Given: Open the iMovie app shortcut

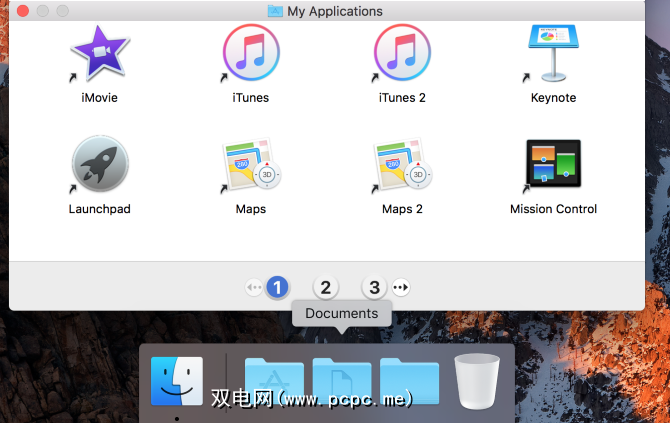Looking at the screenshot, I should click(100, 53).
